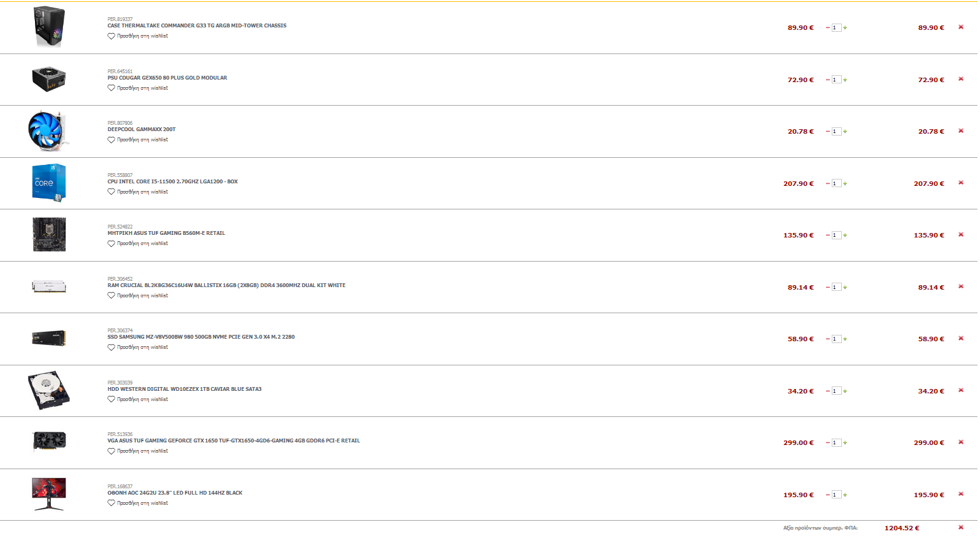The width and height of the screenshot is (980, 536).
Task: Decrease quantity of Asus GTX 1650
Action: (827, 442)
